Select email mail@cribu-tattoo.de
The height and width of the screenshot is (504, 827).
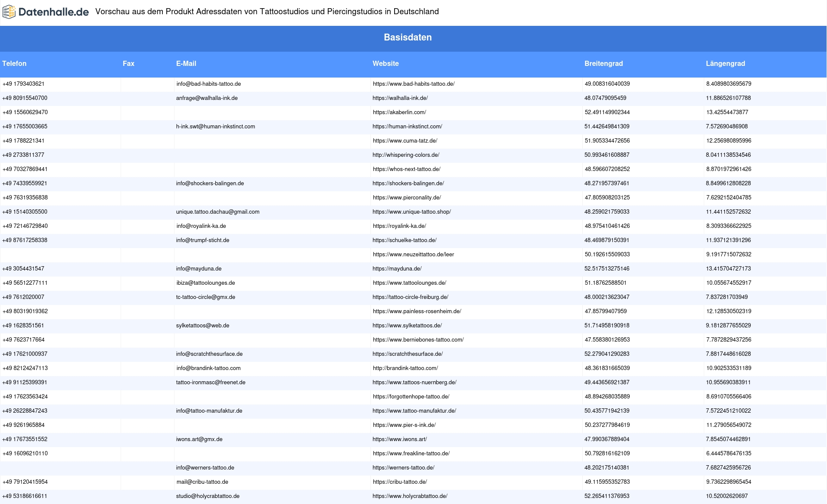[x=202, y=482]
